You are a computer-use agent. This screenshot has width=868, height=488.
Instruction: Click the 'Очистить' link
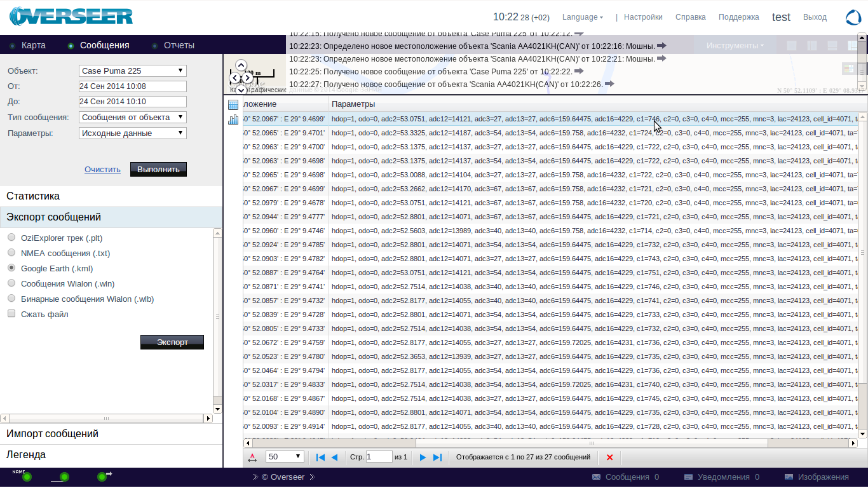pyautogui.click(x=102, y=169)
